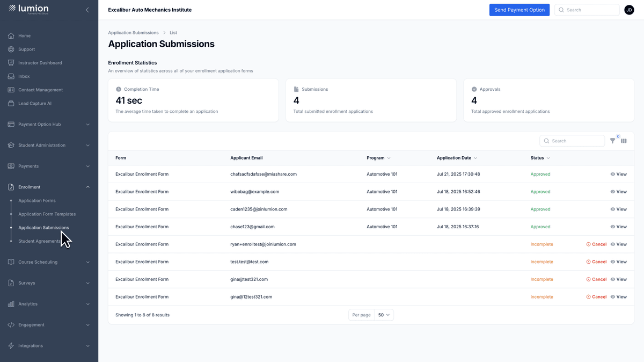Image resolution: width=644 pixels, height=362 pixels.
Task: Select the Home icon in the sidebar
Action: (x=11, y=35)
